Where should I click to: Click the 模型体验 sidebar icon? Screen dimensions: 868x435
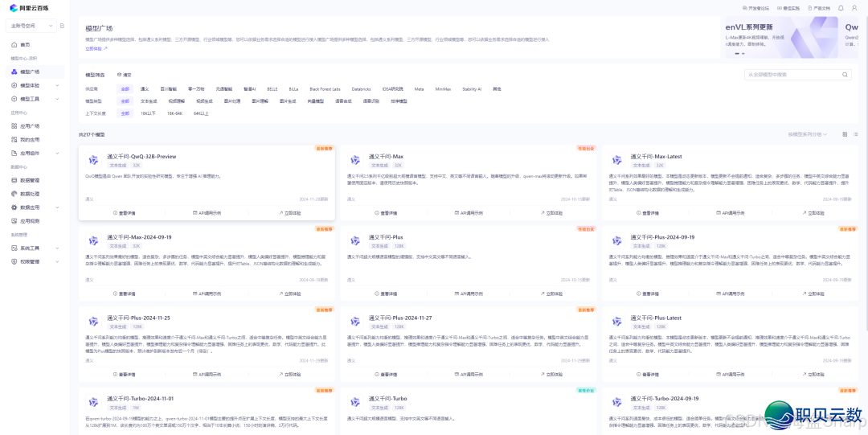[x=14, y=85]
